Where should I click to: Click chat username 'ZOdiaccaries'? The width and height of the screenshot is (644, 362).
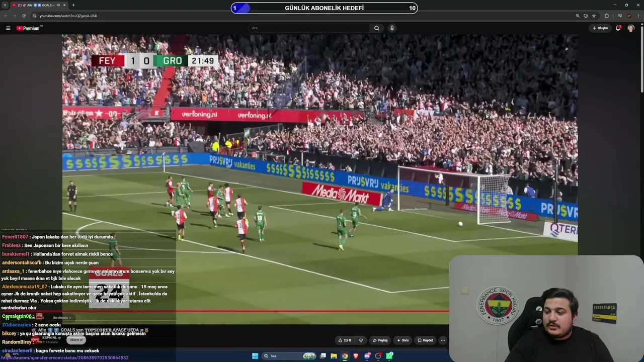click(x=17, y=325)
